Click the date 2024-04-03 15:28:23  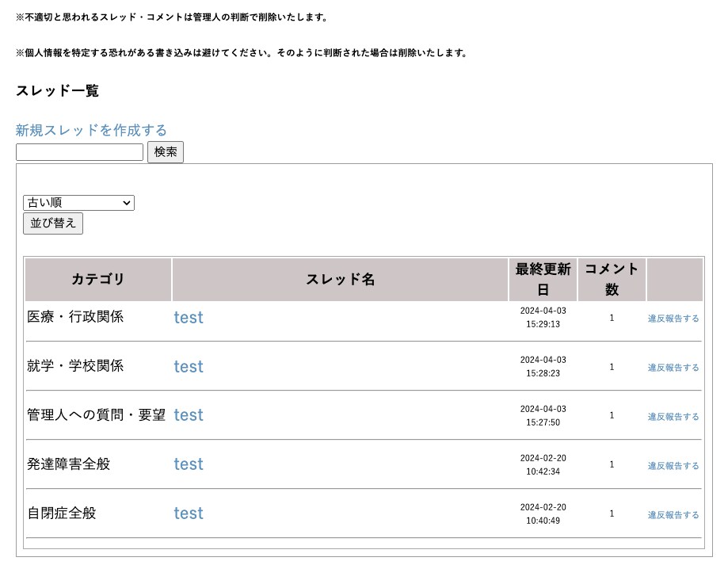pyautogui.click(x=543, y=367)
